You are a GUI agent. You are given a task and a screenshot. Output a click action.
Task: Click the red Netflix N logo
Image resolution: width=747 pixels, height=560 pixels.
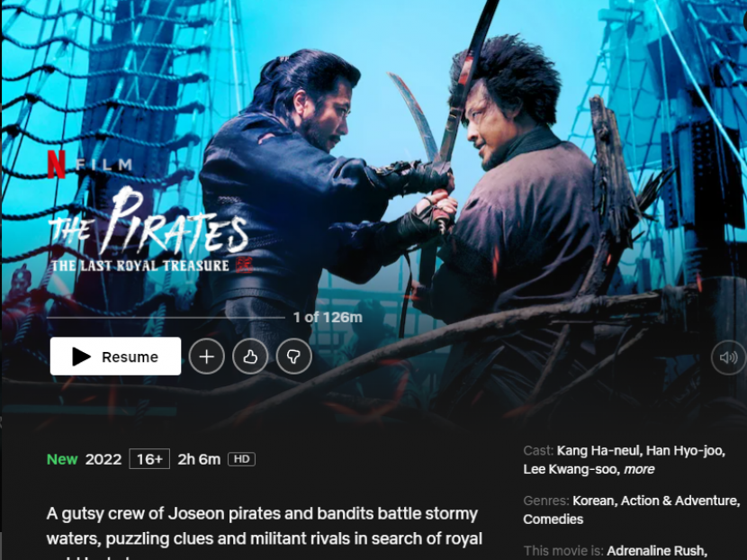[x=56, y=164]
